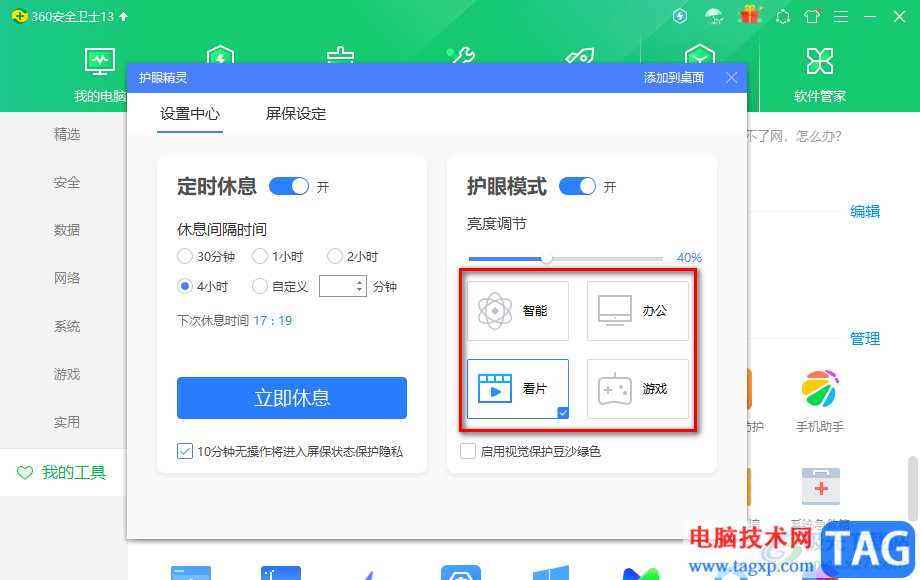Toggle the 定时休息 switch
This screenshot has width=920, height=580.
click(x=289, y=186)
